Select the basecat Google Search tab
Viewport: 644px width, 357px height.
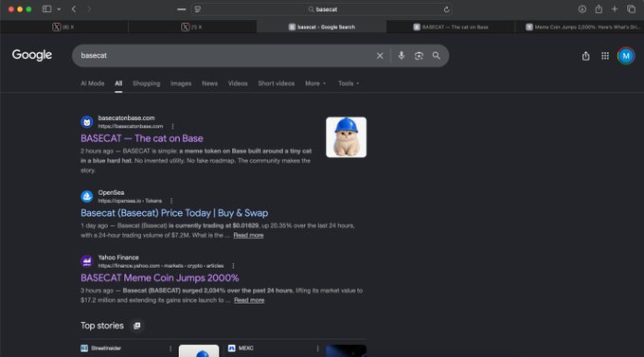coord(321,27)
